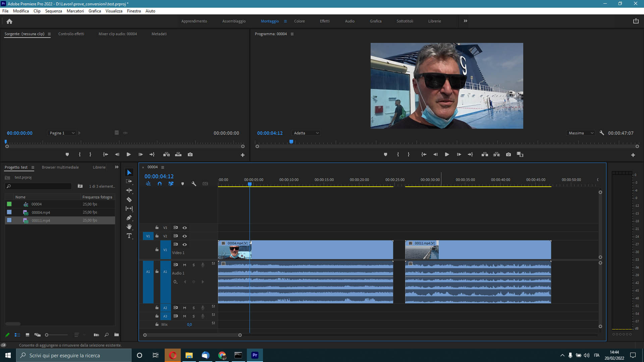
Task: Click blue label swatch of 00004.mp4
Action: point(9,212)
